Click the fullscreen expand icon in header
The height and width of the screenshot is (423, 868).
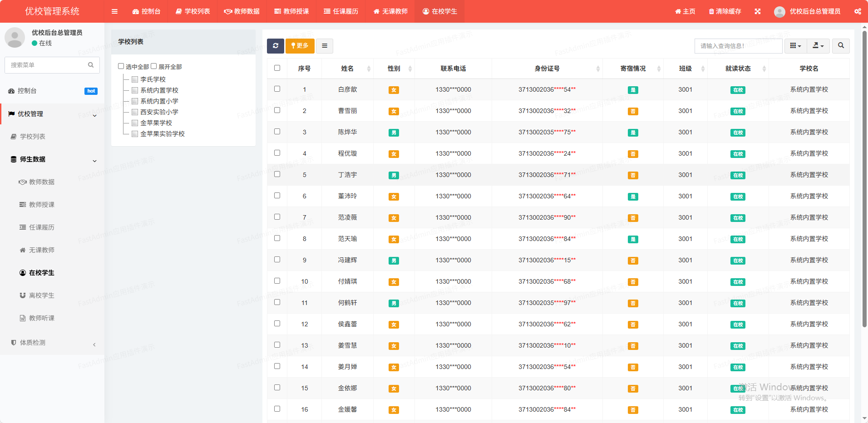click(758, 11)
